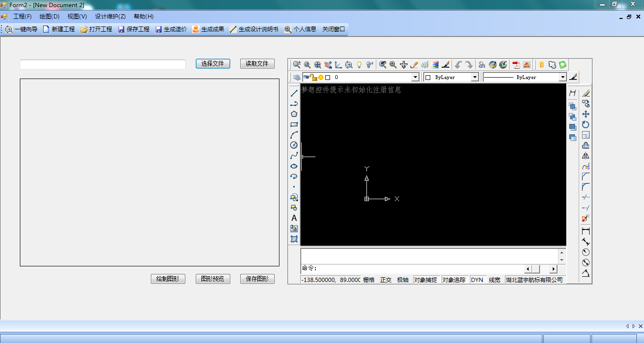This screenshot has width=644, height=343.
Task: Select the Mirror tool
Action: pyautogui.click(x=586, y=156)
